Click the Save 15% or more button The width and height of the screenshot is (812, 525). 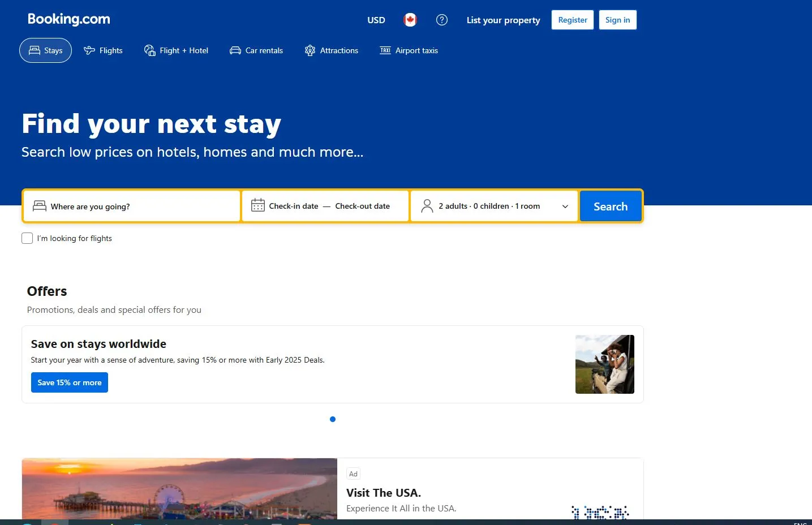click(x=70, y=382)
